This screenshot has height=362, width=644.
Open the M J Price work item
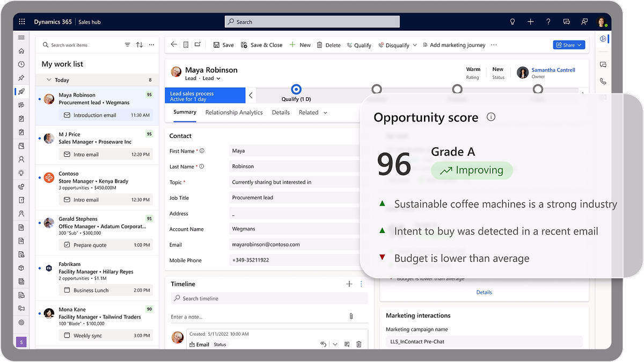[97, 145]
